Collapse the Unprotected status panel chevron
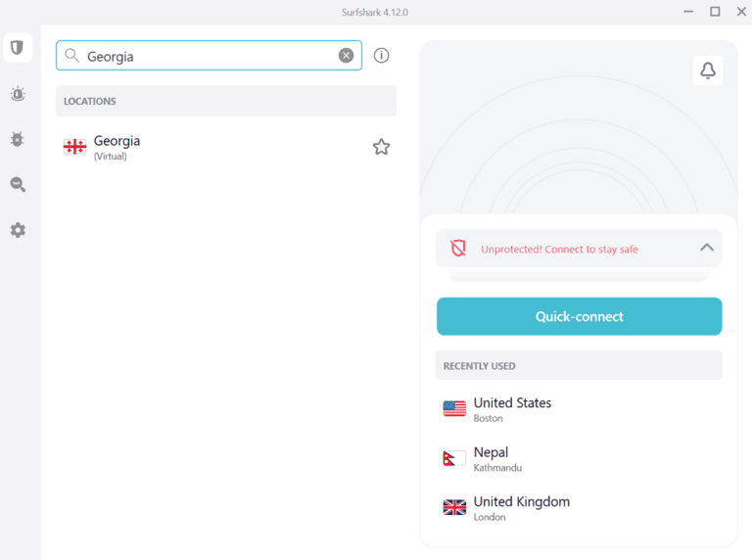Image resolution: width=752 pixels, height=560 pixels. click(x=707, y=248)
